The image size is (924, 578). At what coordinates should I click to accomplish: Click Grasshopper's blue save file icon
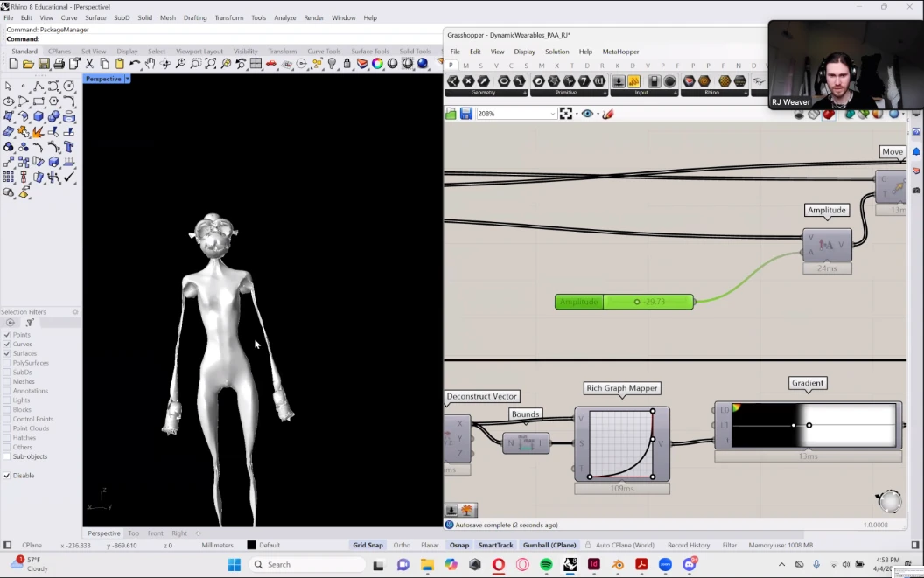point(465,114)
